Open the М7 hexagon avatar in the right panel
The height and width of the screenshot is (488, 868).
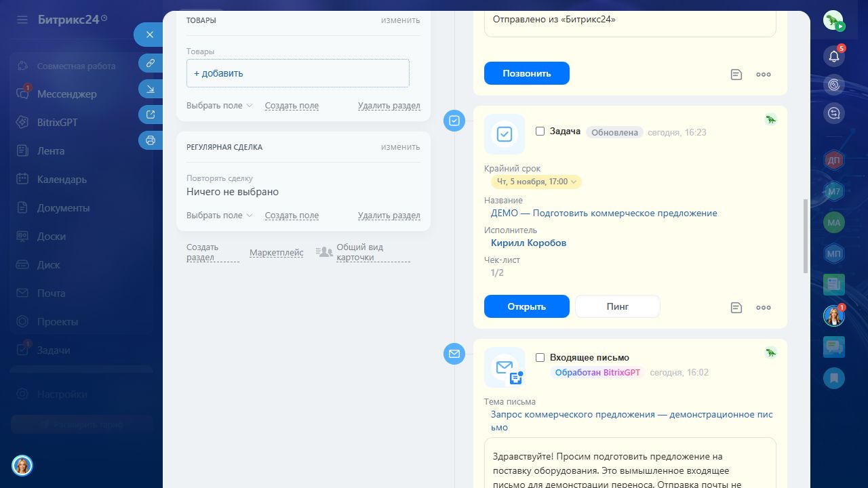coord(834,192)
